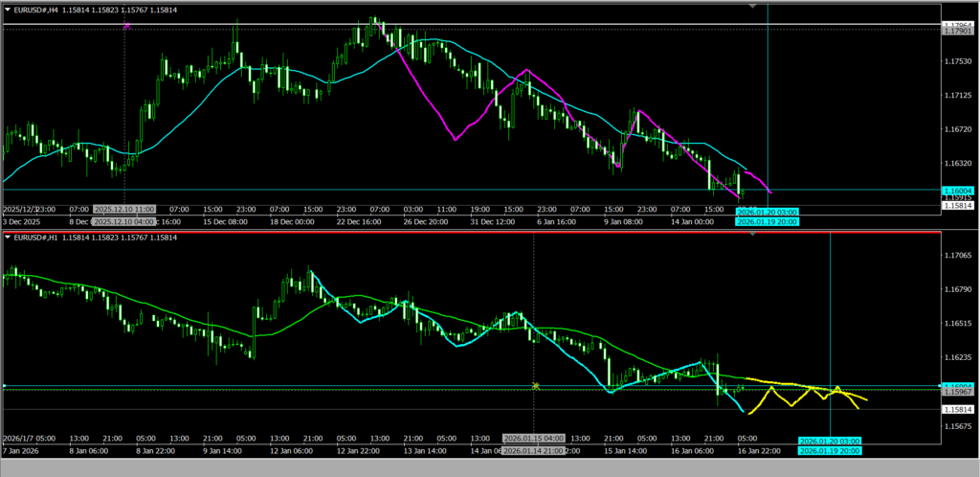Click the 2026.01.15 04:00 time label
Viewport: 980px width, 477px height.
(x=534, y=439)
